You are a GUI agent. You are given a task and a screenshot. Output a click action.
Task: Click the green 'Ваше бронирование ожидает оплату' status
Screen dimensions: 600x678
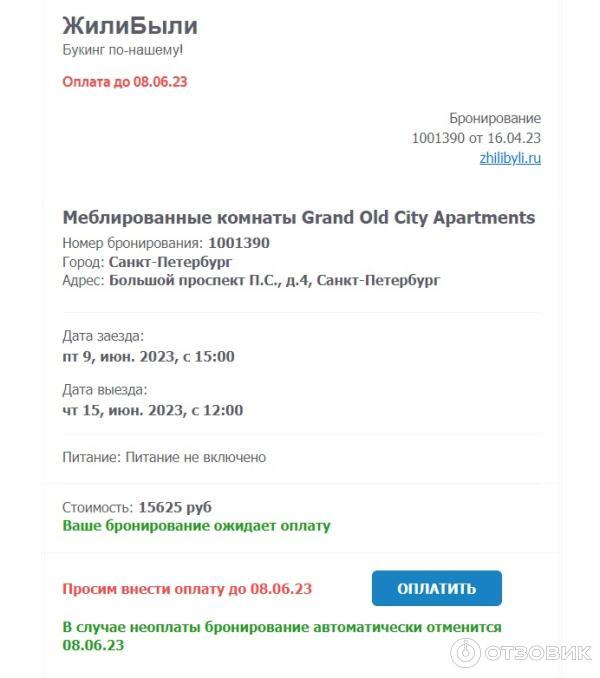tap(196, 525)
